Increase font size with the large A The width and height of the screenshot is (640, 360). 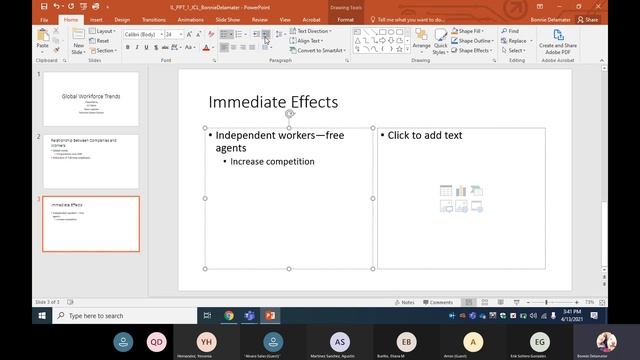point(189,35)
